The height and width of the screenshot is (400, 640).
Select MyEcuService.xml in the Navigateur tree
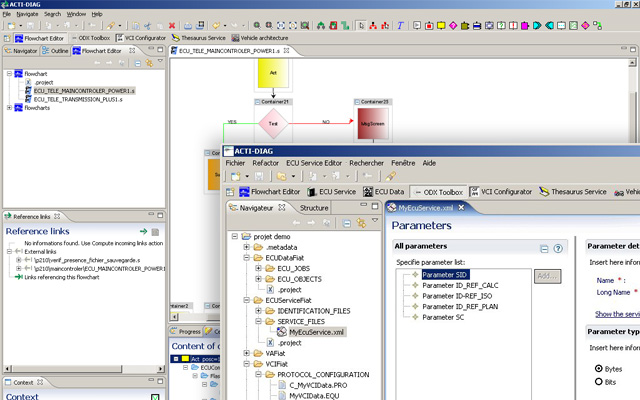coord(316,332)
